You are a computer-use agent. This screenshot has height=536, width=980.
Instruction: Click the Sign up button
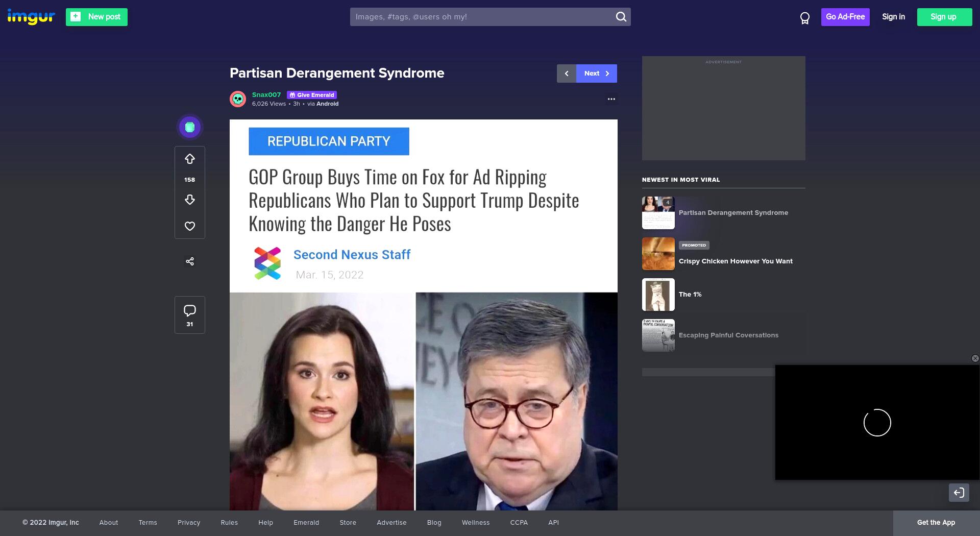pos(944,17)
